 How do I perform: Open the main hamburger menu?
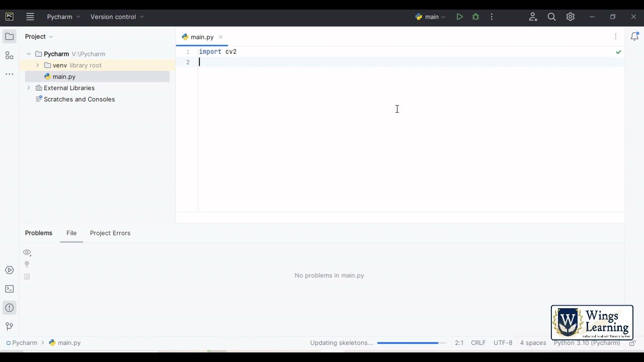(30, 17)
